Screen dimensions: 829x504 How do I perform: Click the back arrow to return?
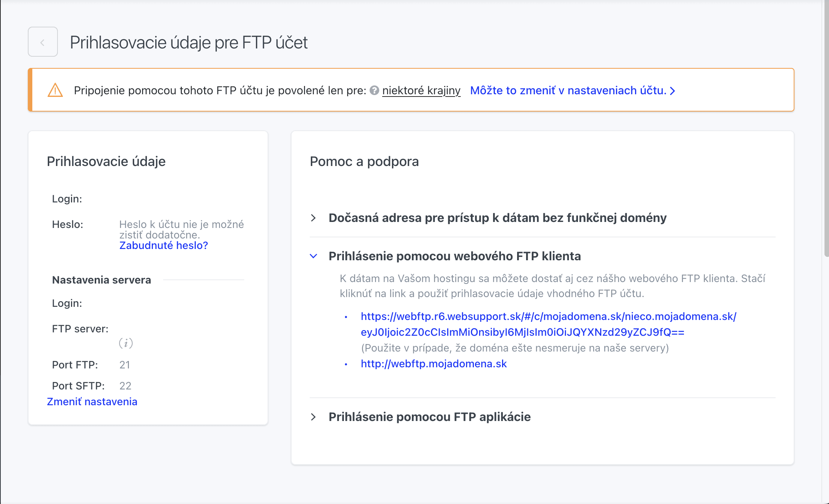pos(42,42)
